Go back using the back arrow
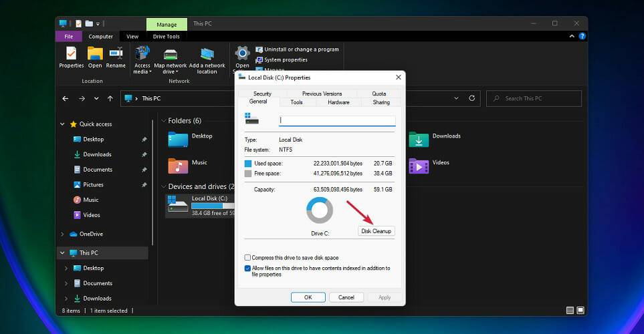The height and width of the screenshot is (334, 644). (x=66, y=98)
